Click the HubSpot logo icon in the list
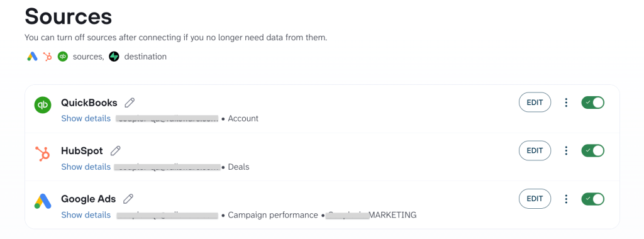The width and height of the screenshot is (644, 239). [43, 153]
